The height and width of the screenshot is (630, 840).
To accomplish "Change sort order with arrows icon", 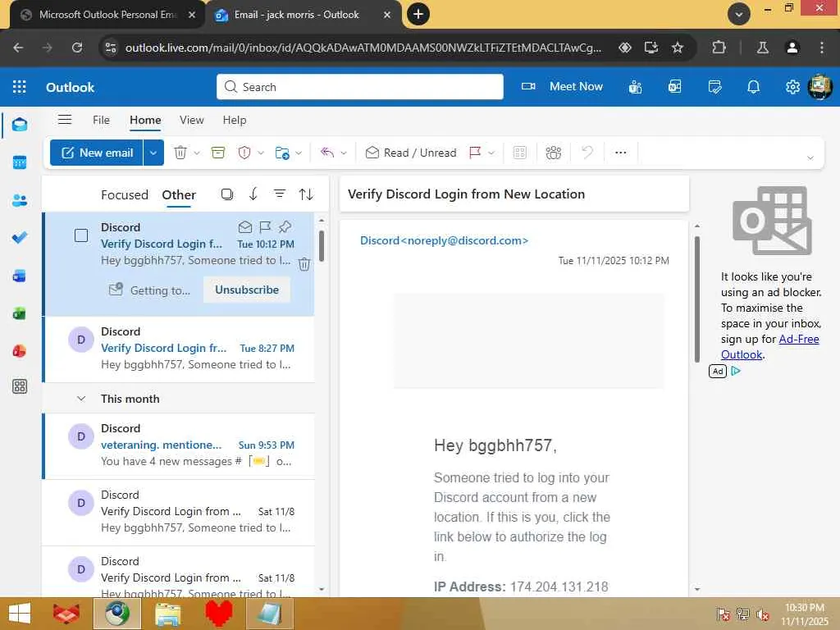I will (306, 194).
